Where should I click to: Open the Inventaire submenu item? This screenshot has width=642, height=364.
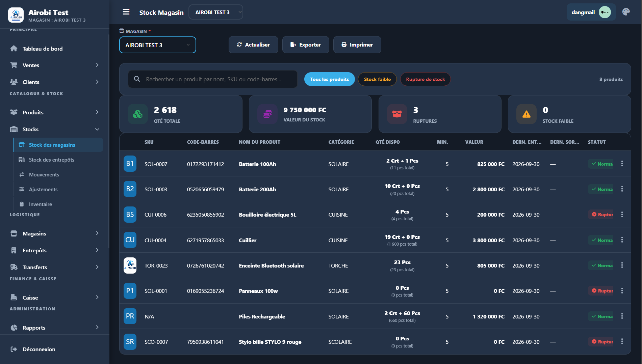tap(58, 204)
